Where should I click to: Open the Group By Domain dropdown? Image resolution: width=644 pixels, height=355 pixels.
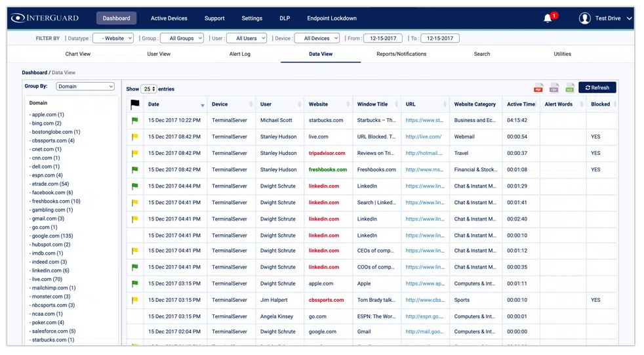point(85,86)
